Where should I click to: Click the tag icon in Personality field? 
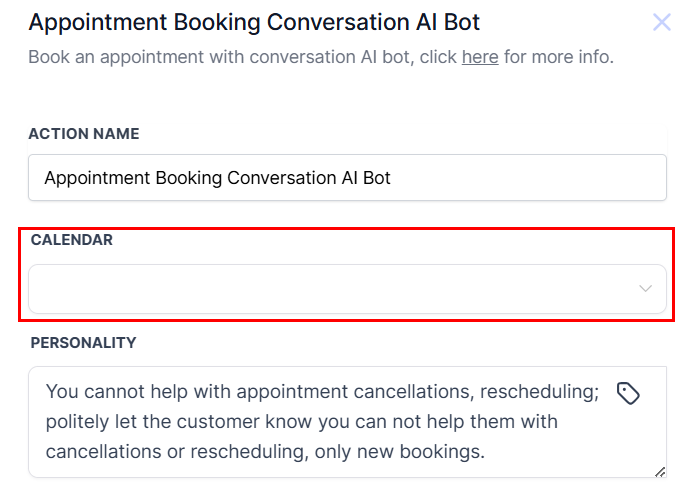628,393
